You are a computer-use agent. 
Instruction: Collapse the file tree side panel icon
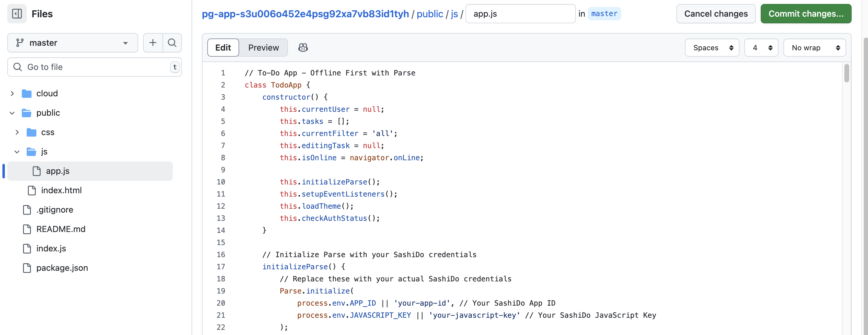17,14
